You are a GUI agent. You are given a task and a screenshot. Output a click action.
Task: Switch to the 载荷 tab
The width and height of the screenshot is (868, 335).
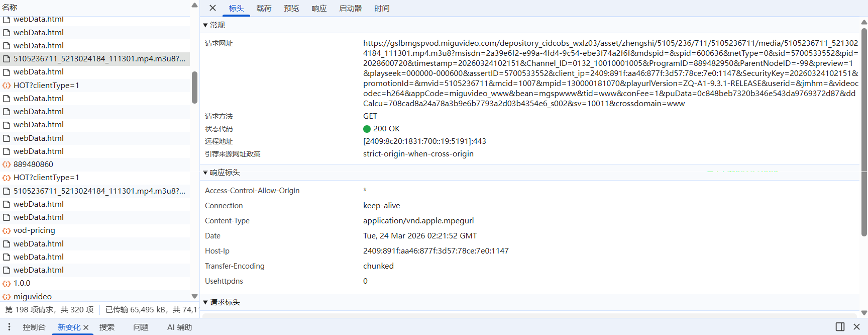pyautogui.click(x=264, y=8)
